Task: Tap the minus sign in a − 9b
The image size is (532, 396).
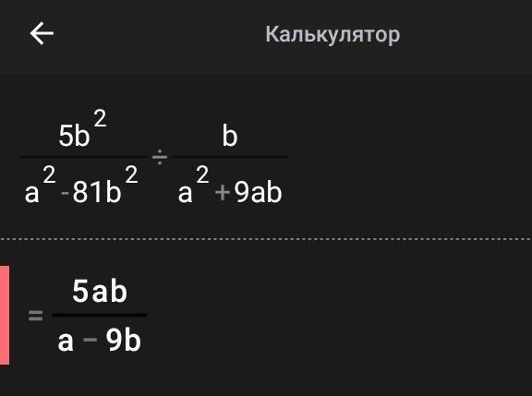Action: [91, 339]
